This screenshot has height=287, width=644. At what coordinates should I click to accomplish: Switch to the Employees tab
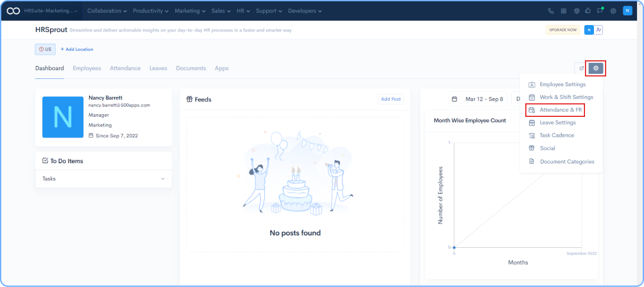coord(87,68)
